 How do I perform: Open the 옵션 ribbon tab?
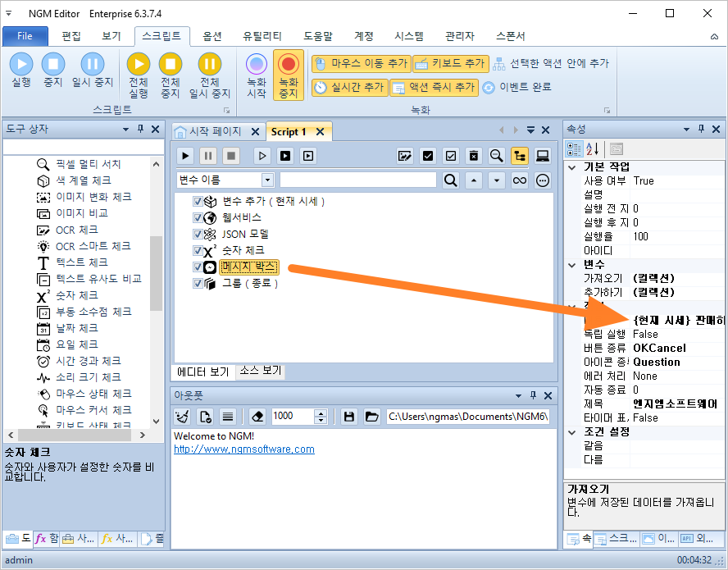point(212,36)
